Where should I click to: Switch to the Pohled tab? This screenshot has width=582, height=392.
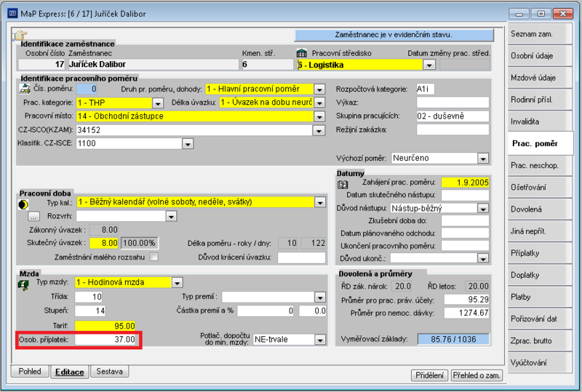click(30, 371)
